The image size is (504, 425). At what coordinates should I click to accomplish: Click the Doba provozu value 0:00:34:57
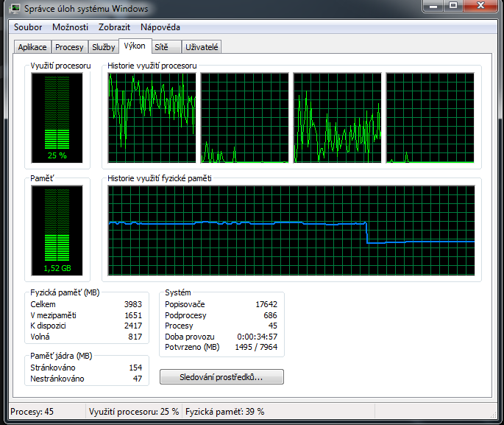click(x=257, y=337)
